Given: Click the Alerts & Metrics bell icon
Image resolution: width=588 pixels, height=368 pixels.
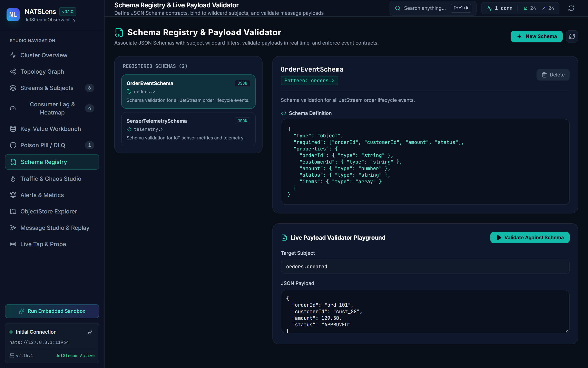Looking at the screenshot, I should pos(13,195).
